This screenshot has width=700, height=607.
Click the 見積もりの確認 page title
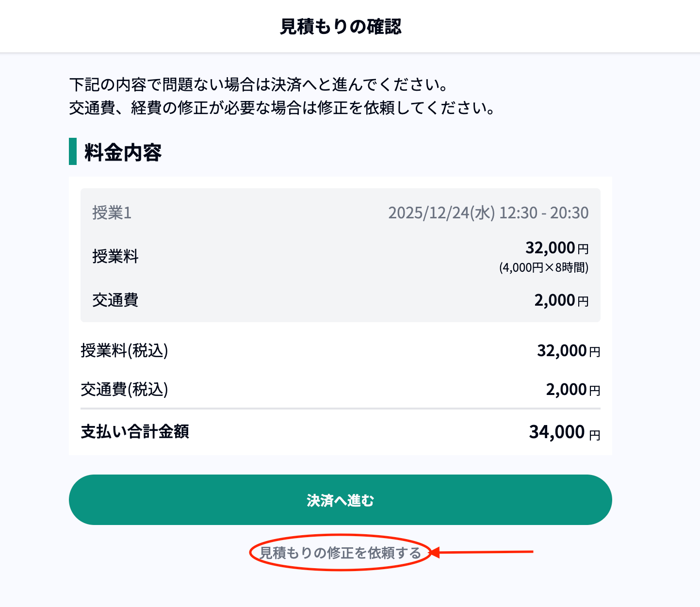[341, 27]
